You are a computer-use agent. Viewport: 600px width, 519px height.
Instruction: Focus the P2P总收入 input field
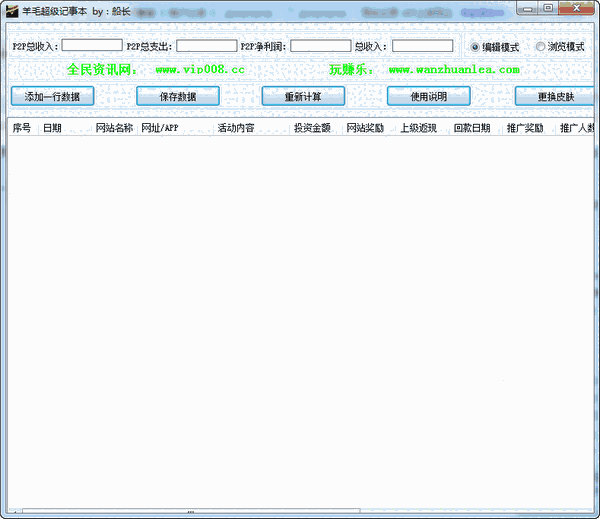92,46
